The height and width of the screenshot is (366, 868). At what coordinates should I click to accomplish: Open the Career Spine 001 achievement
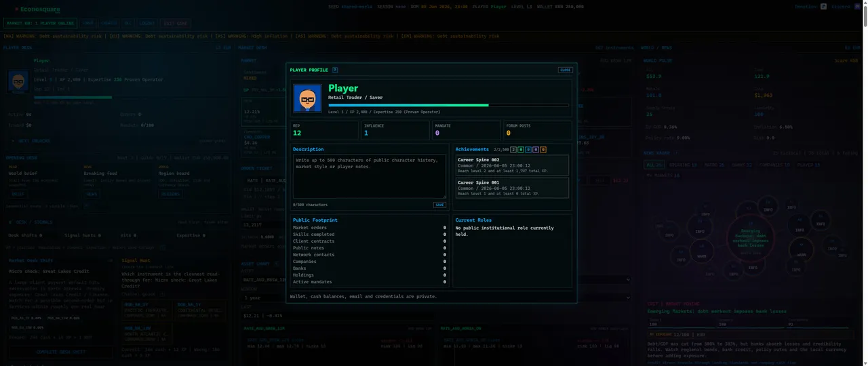(512, 188)
